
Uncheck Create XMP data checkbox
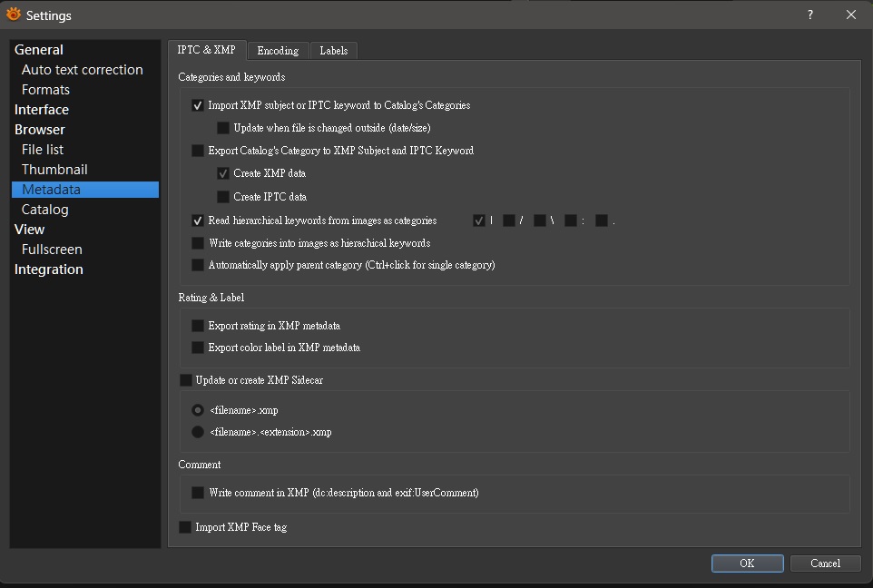223,173
